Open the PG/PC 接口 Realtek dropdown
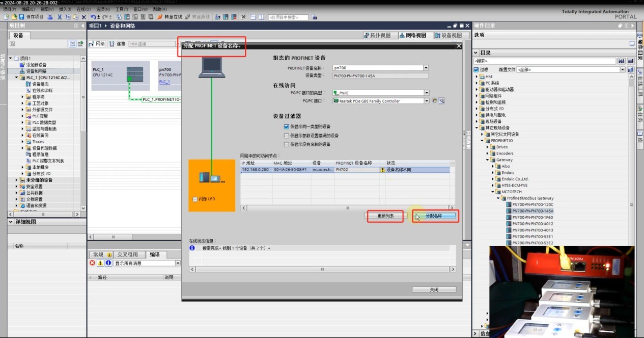Viewport: 644px width, 338px height. point(426,101)
